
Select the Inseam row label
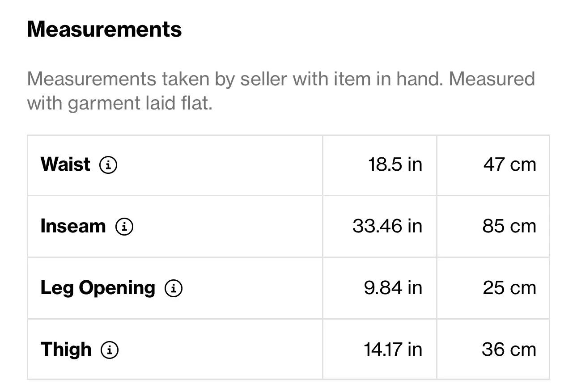(x=73, y=226)
